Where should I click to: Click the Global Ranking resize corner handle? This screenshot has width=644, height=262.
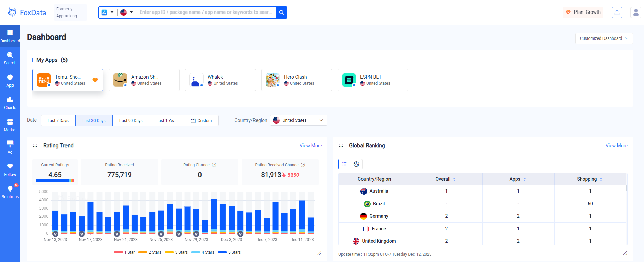click(625, 253)
